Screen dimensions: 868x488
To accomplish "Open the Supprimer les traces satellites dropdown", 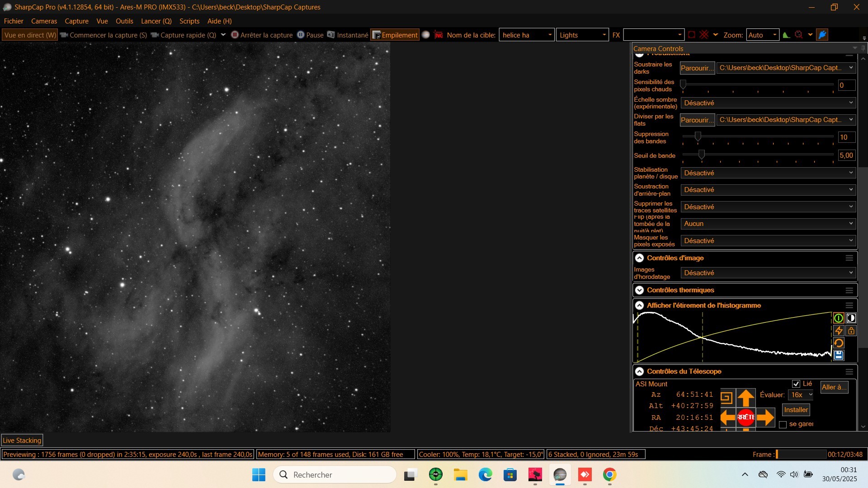I will (769, 207).
